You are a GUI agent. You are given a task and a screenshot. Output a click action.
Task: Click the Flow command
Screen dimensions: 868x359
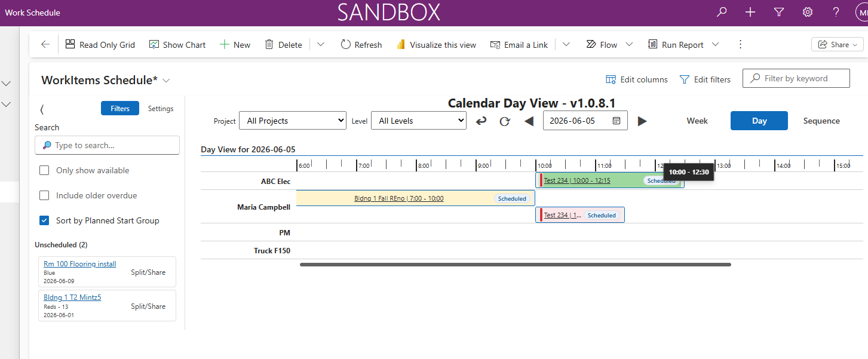[602, 44]
